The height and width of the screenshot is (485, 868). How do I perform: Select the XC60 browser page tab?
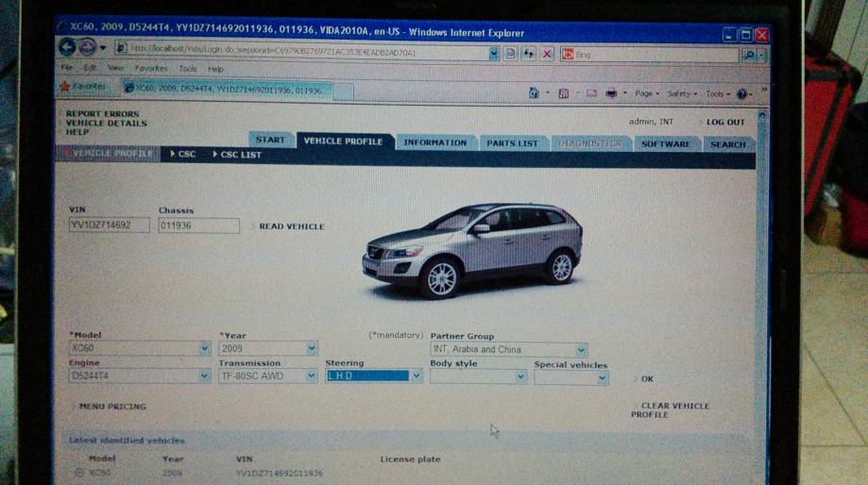click(227, 89)
